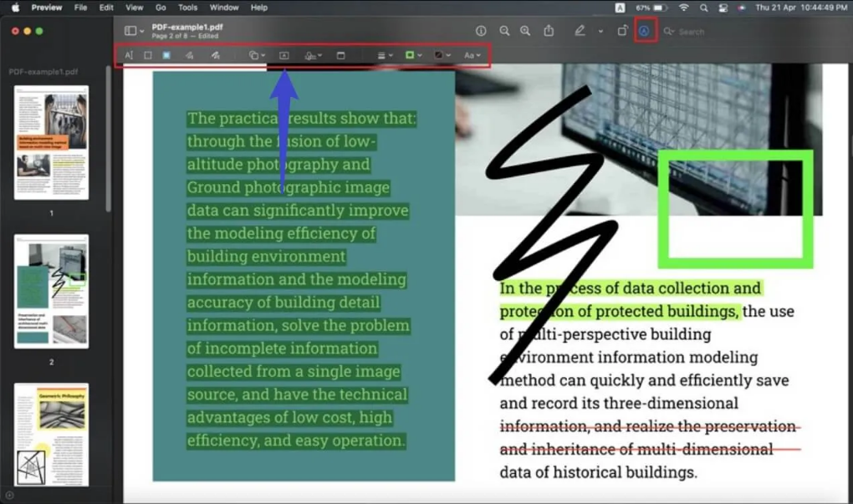Click the Wi-Fi status icon

(684, 8)
